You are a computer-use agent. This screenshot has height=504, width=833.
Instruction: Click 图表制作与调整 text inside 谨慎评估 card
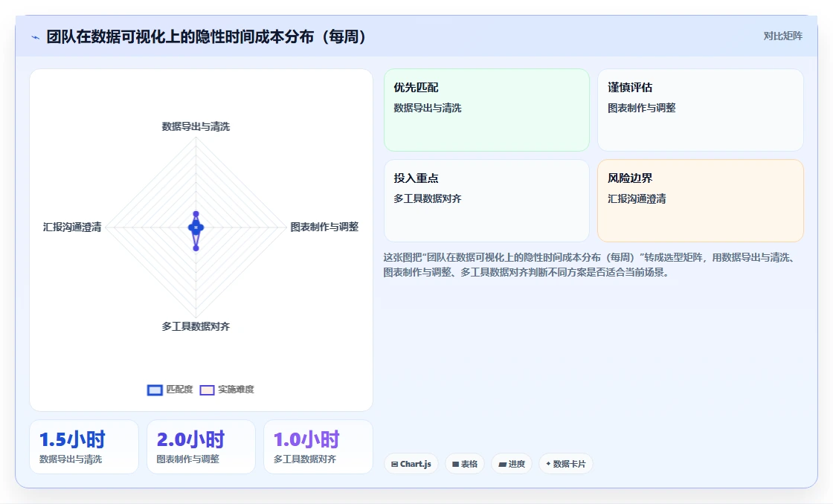[x=642, y=108]
